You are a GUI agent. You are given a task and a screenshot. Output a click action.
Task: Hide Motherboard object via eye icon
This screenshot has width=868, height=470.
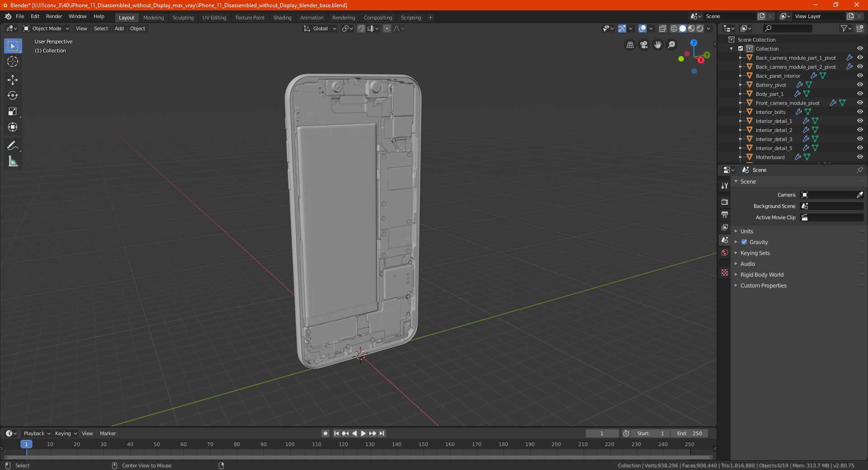click(x=860, y=157)
